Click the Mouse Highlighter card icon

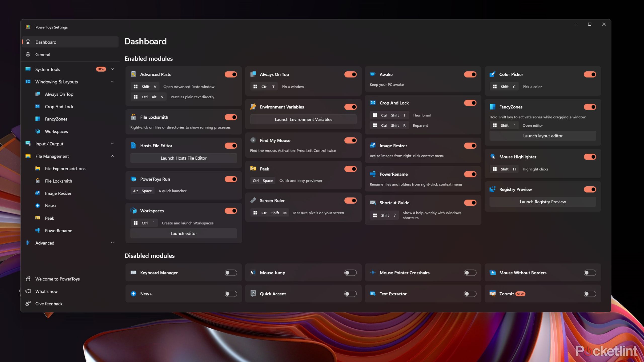pos(493,156)
